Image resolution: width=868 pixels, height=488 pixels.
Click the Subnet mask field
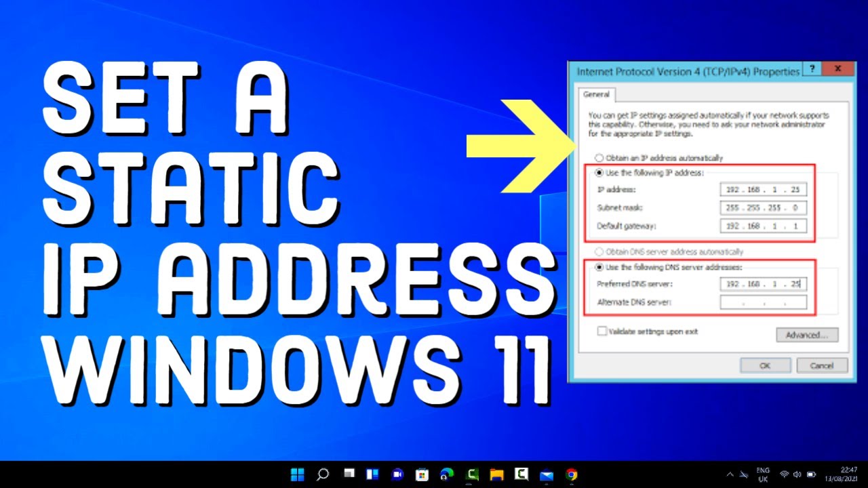tap(764, 208)
